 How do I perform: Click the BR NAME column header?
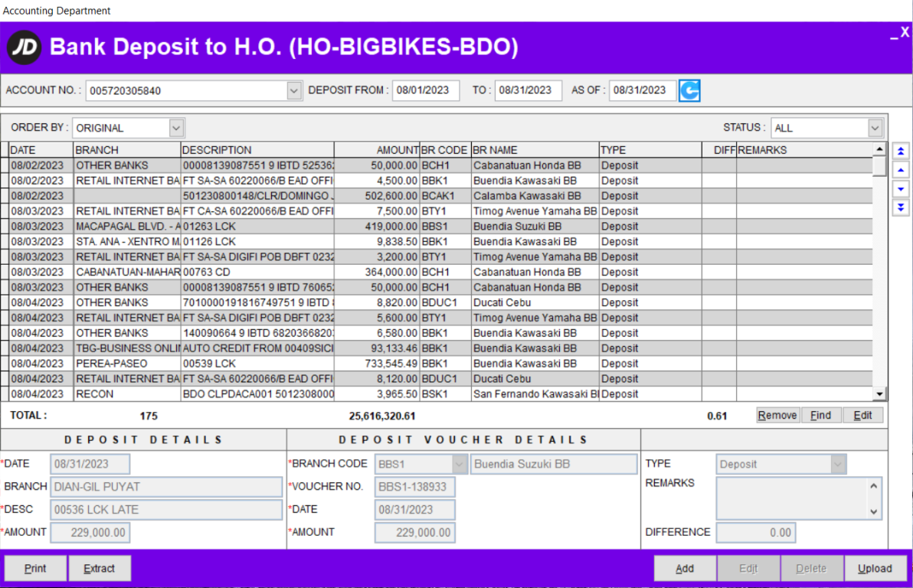(x=535, y=150)
